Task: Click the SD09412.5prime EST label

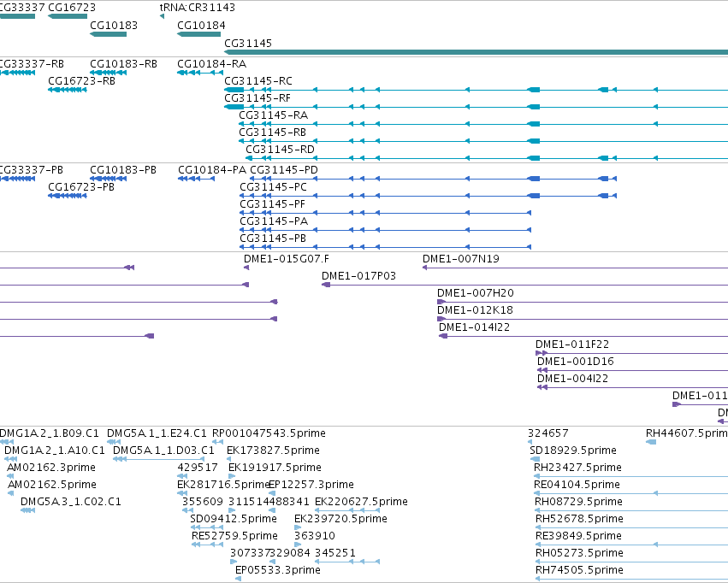Action: (234, 519)
